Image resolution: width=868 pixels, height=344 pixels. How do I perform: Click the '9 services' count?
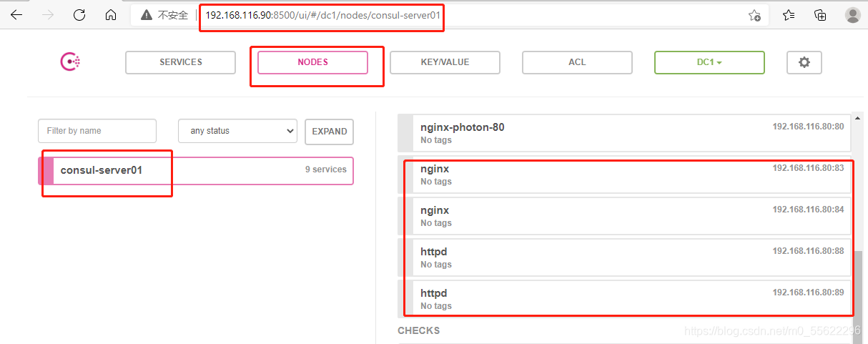tap(325, 169)
